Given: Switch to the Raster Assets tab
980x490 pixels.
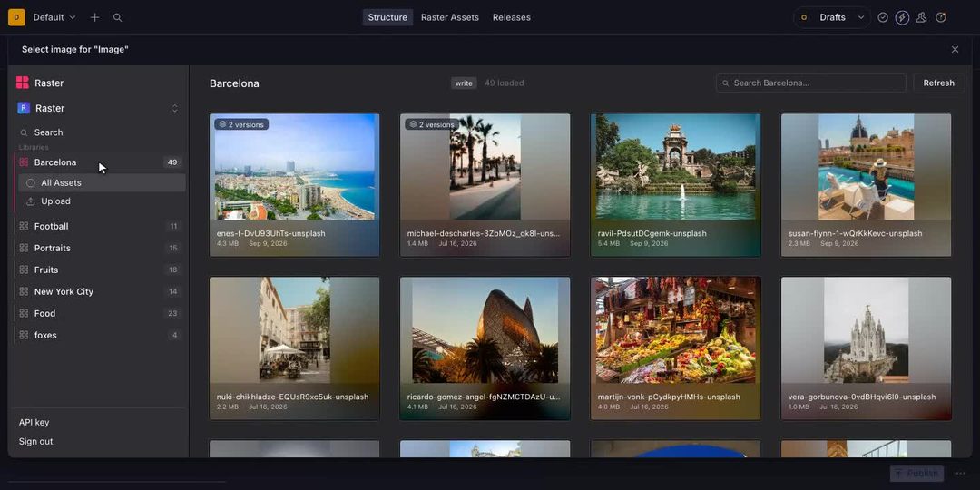Looking at the screenshot, I should click(x=450, y=17).
